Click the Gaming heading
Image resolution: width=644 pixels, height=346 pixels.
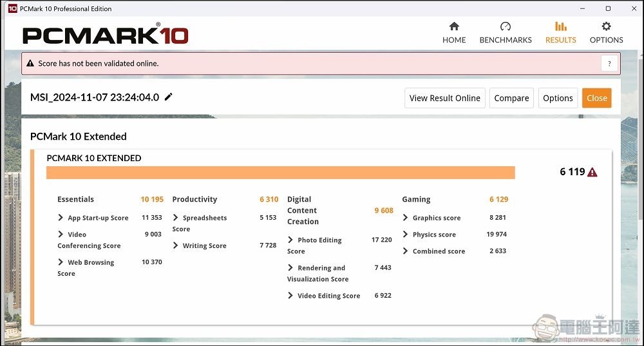[x=416, y=199]
